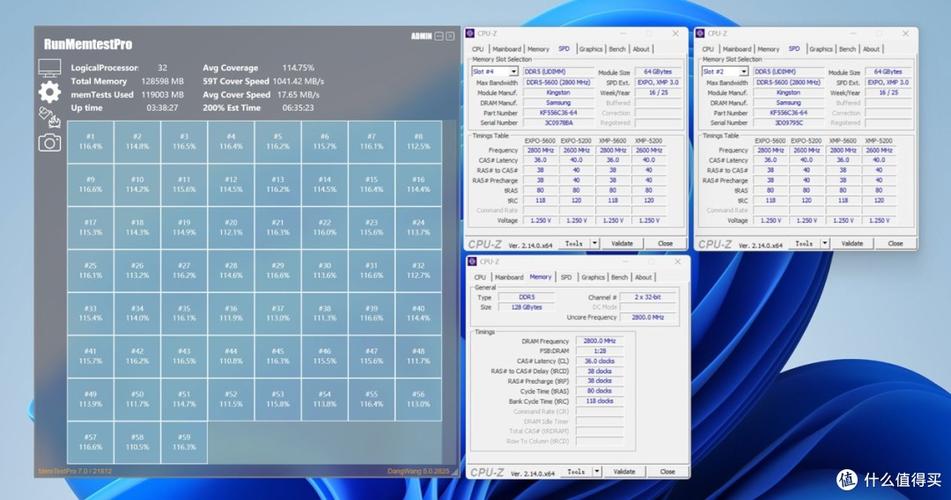Open the Slot #2 dropdown in CPU-Z
Image resolution: width=951 pixels, height=500 pixels.
744,72
